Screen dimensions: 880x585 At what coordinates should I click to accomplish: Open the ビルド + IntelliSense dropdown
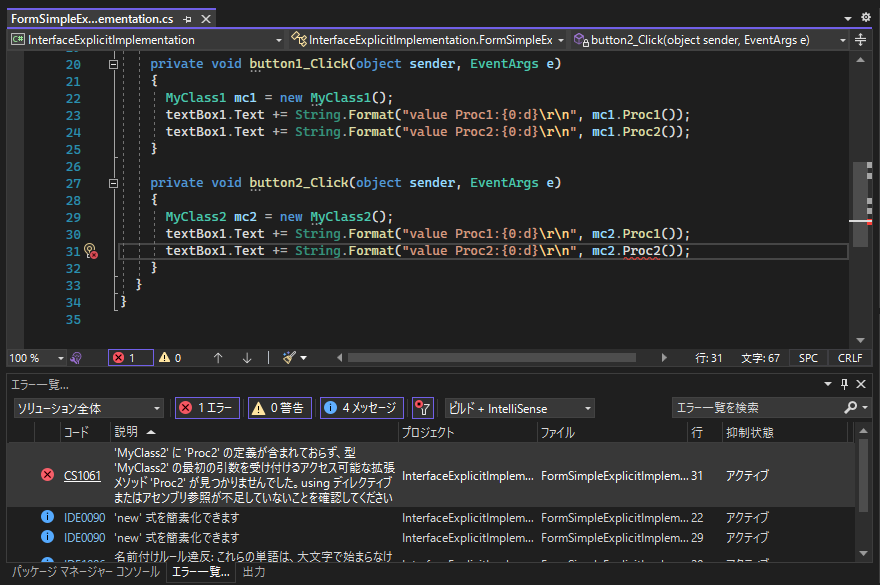click(520, 409)
